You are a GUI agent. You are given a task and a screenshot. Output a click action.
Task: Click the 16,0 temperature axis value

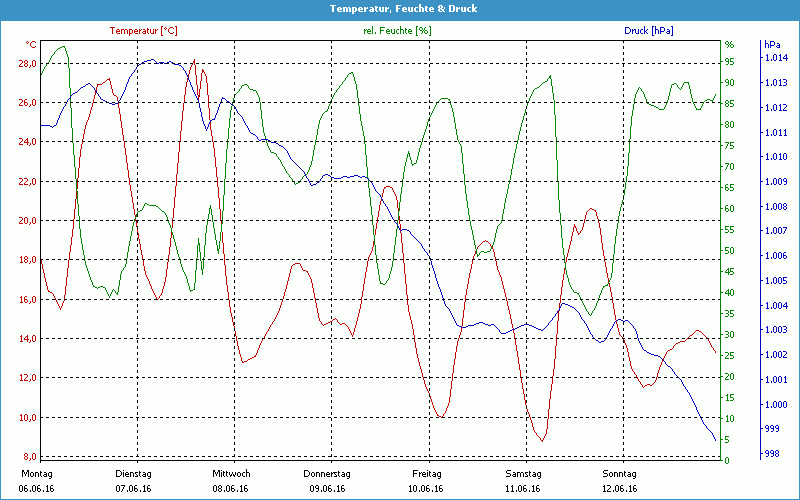28,299
